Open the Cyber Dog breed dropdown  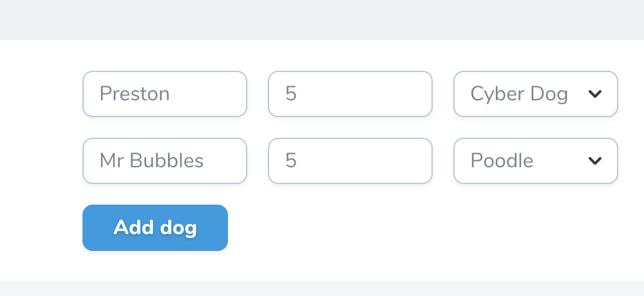pyautogui.click(x=536, y=94)
